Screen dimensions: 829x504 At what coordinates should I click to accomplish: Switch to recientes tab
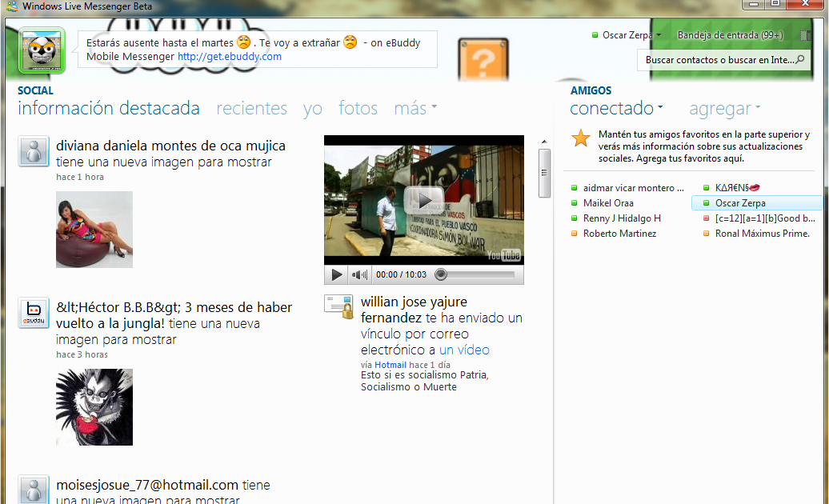pos(251,108)
